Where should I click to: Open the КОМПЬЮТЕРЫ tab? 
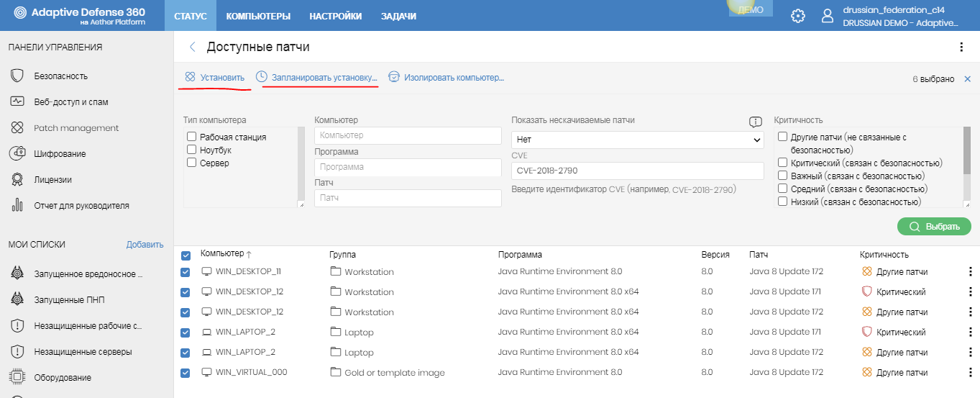pyautogui.click(x=258, y=16)
